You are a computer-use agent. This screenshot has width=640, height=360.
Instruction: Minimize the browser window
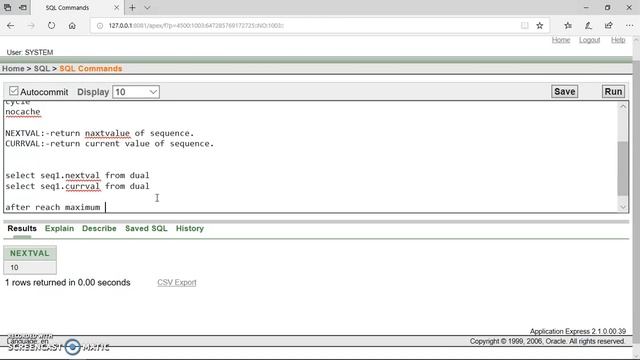click(x=586, y=8)
